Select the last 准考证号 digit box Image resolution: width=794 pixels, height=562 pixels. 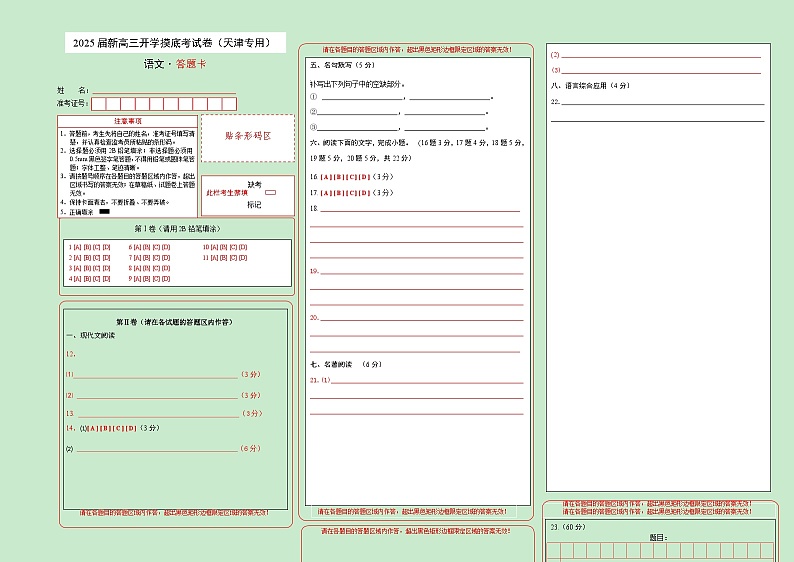pyautogui.click(x=229, y=104)
